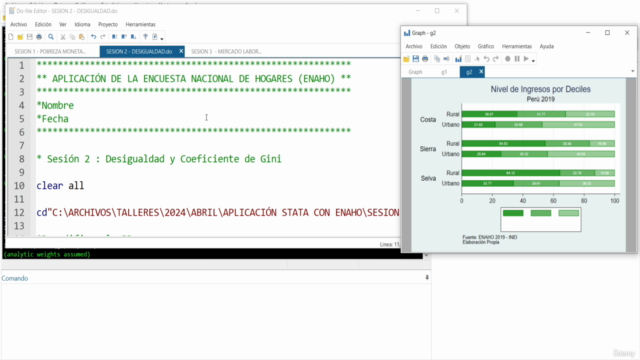Screen dimensions: 640x360
Task: Open graph file icon in Graph window
Action: (406, 59)
